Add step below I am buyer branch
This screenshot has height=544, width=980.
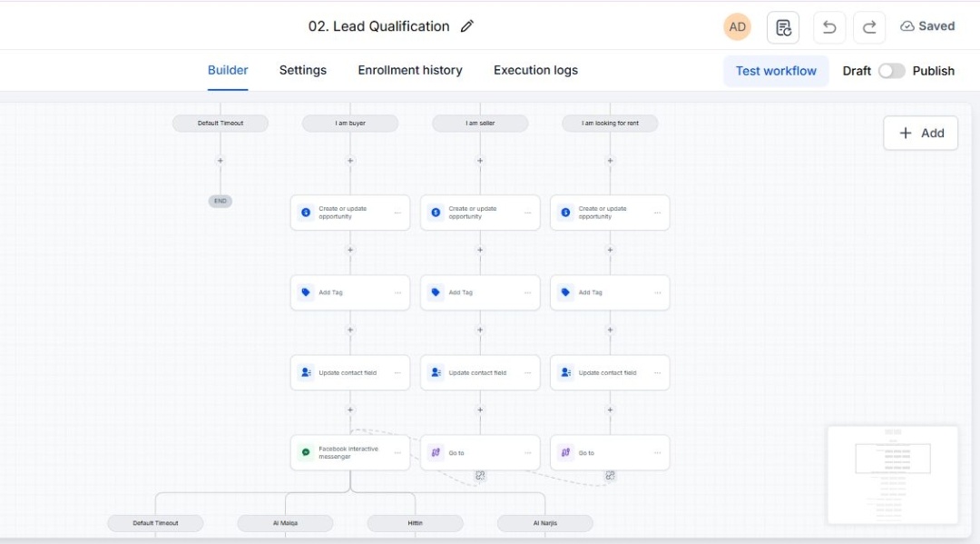pos(350,161)
